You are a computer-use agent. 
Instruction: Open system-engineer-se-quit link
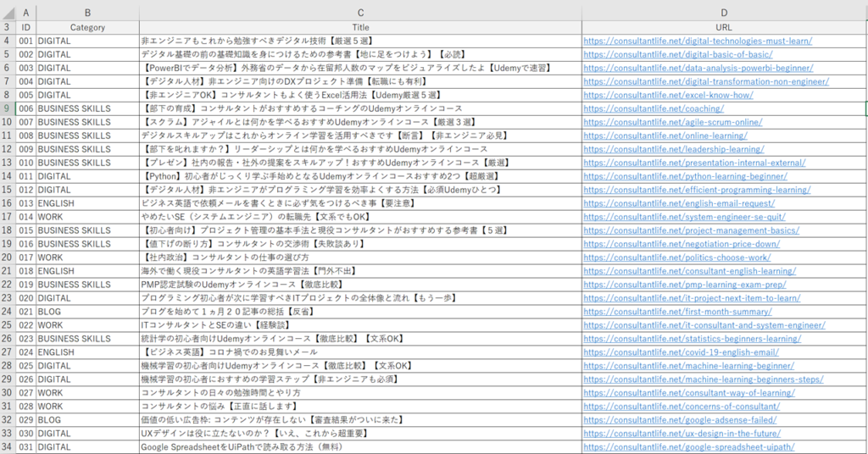(x=684, y=217)
